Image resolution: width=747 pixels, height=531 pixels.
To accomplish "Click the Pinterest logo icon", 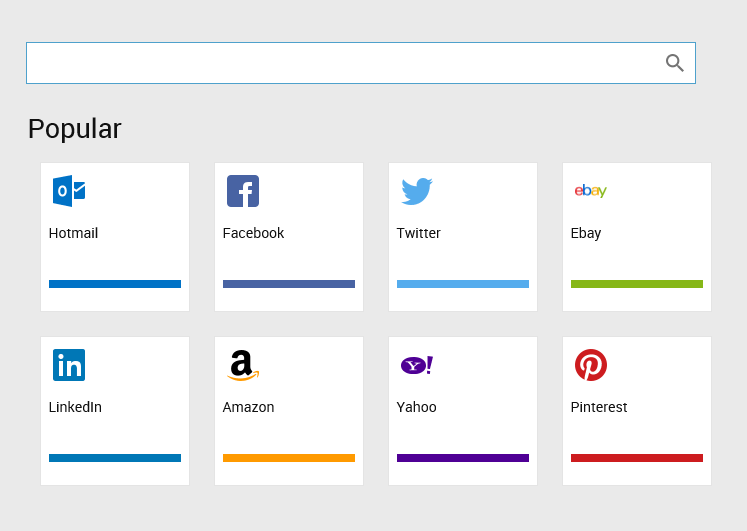I will [x=591, y=365].
